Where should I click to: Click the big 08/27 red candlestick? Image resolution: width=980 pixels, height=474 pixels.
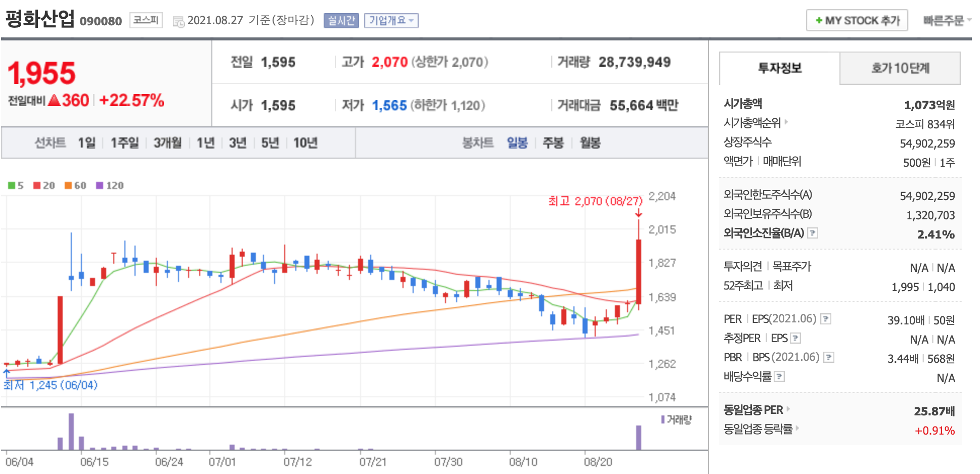pyautogui.click(x=639, y=271)
